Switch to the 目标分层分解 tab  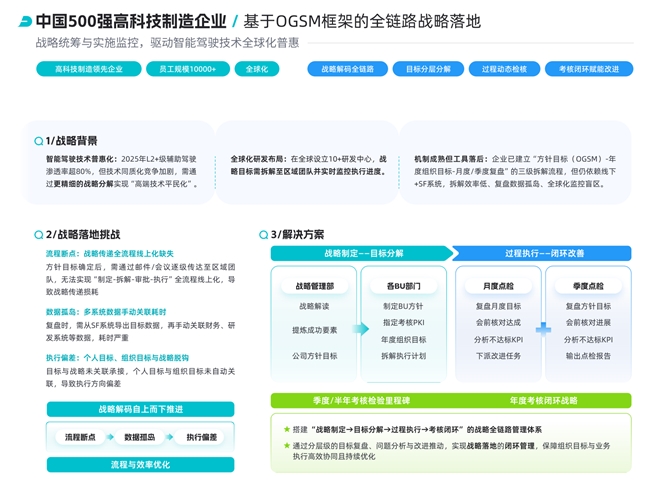coord(428,69)
